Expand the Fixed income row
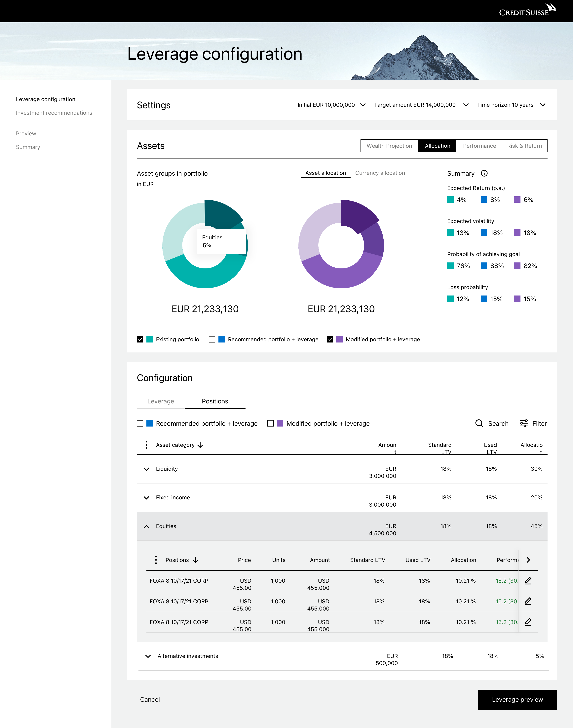 click(x=146, y=498)
